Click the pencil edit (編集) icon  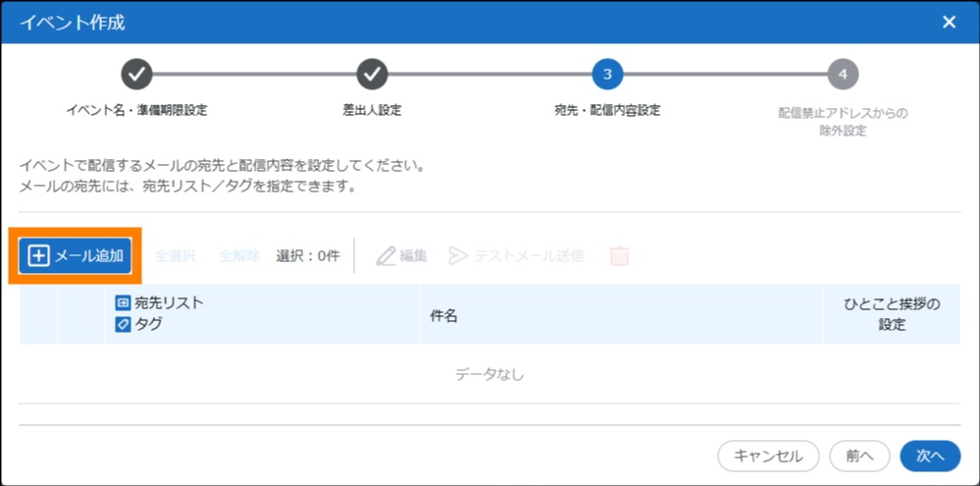tap(386, 256)
